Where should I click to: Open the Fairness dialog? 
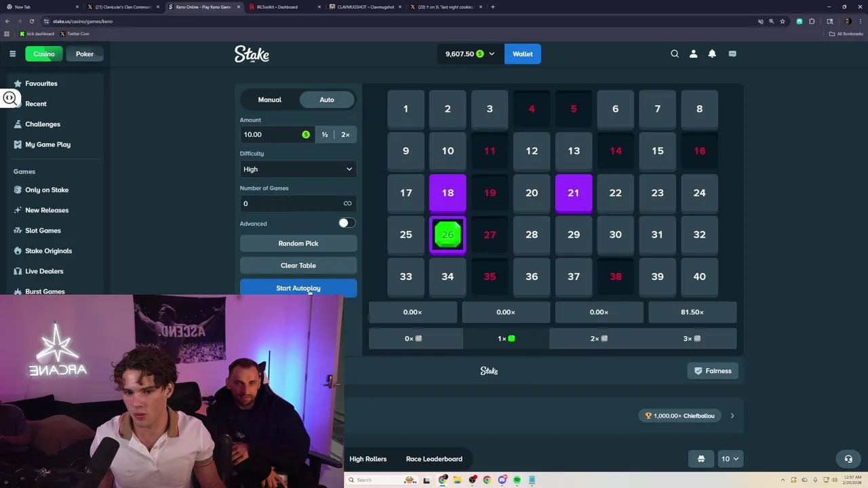[x=713, y=371]
